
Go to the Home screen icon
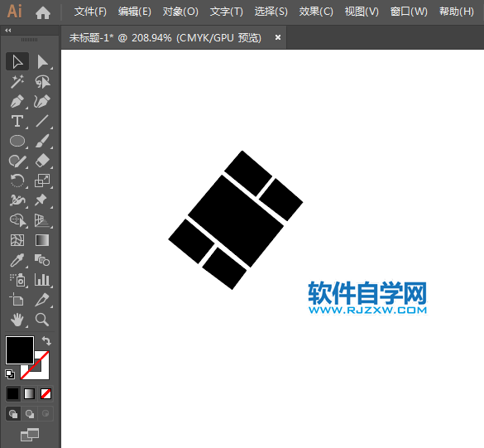[43, 12]
